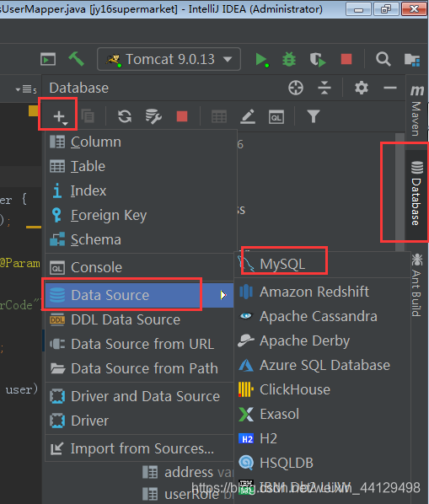
Task: Select Apache Derby data source
Action: (322, 340)
